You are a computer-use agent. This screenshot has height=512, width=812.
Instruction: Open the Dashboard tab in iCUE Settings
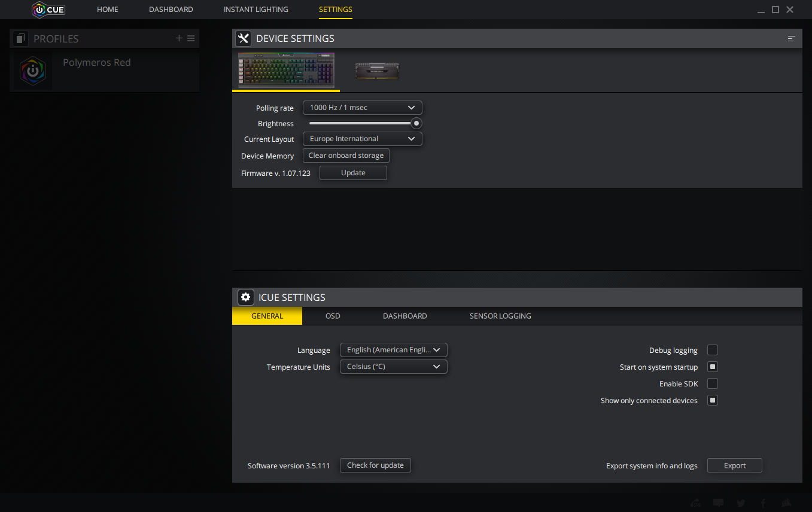(405, 316)
